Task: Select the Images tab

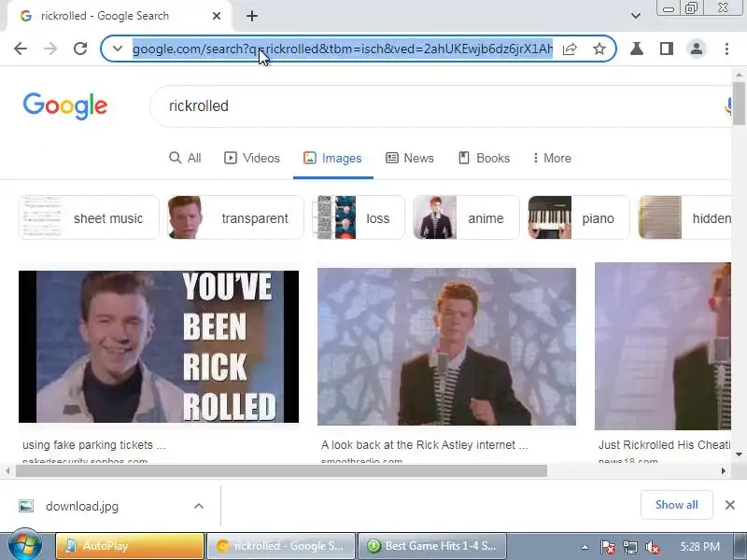Action: (332, 158)
